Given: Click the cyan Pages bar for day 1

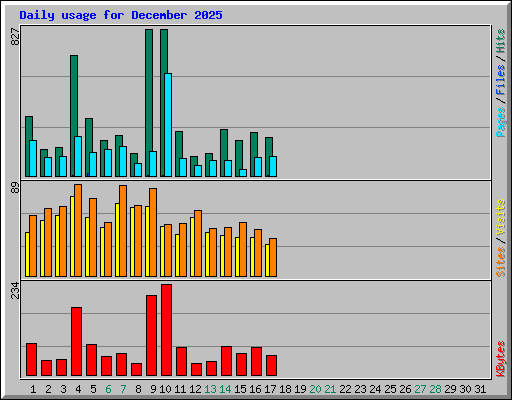Looking at the screenshot, I should [33, 158].
